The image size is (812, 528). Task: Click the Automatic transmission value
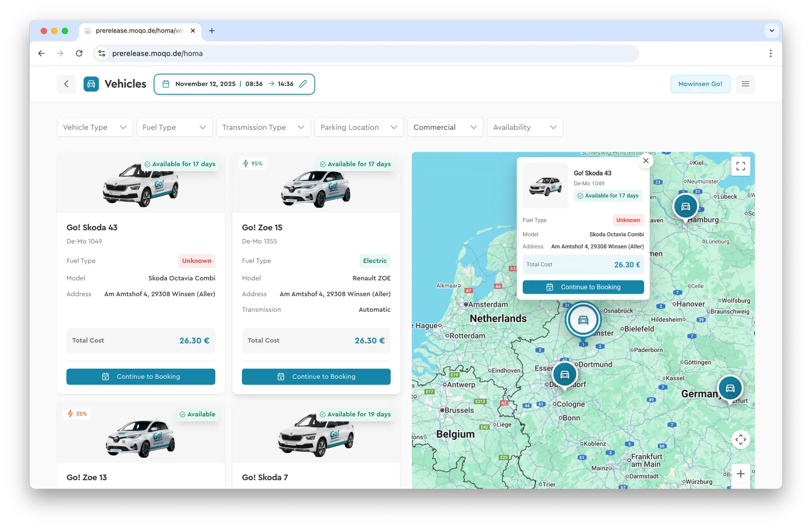(375, 310)
